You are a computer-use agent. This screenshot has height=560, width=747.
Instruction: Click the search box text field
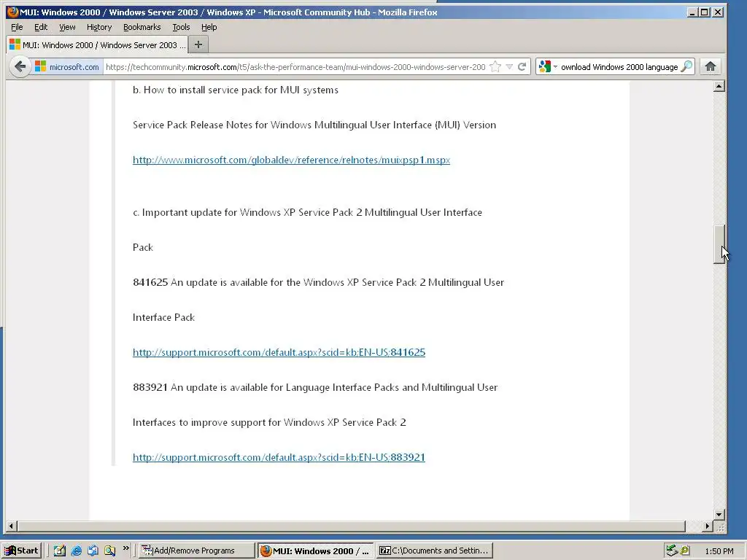(619, 67)
